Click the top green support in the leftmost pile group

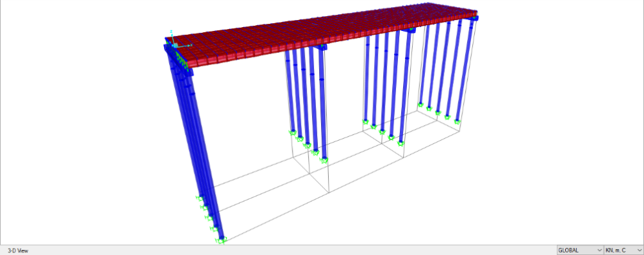coord(200,199)
